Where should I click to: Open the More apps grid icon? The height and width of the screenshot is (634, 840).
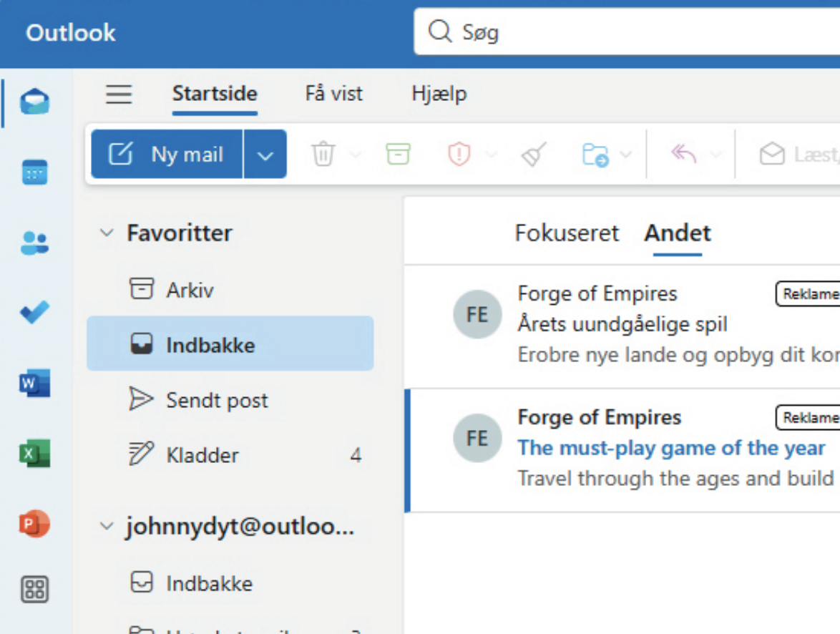(x=34, y=590)
